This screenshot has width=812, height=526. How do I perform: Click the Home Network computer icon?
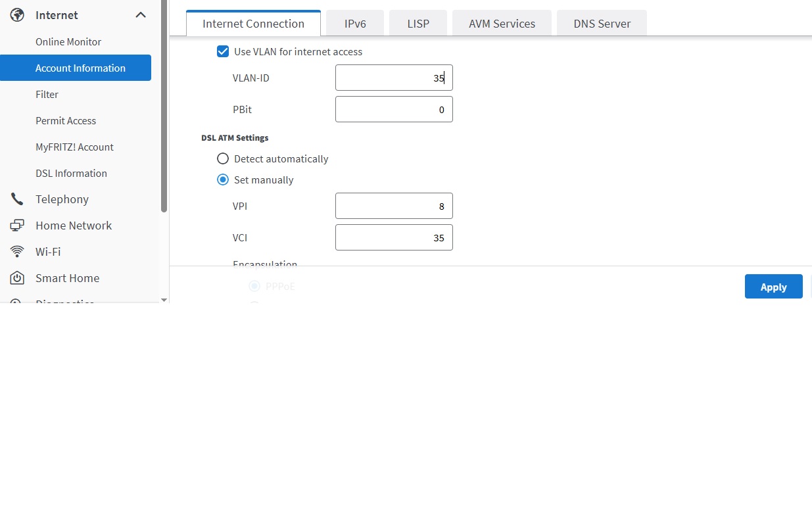coord(18,226)
